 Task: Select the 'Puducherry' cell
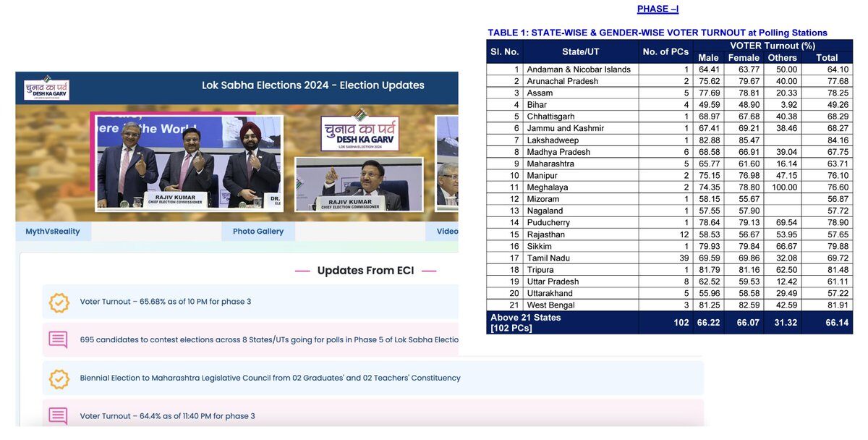[x=580, y=223]
